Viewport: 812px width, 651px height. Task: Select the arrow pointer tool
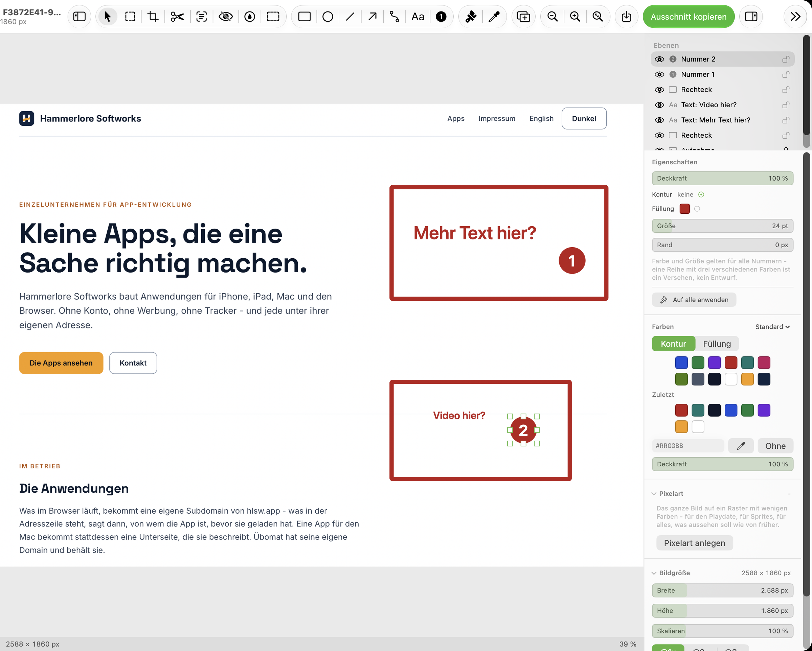(x=108, y=17)
